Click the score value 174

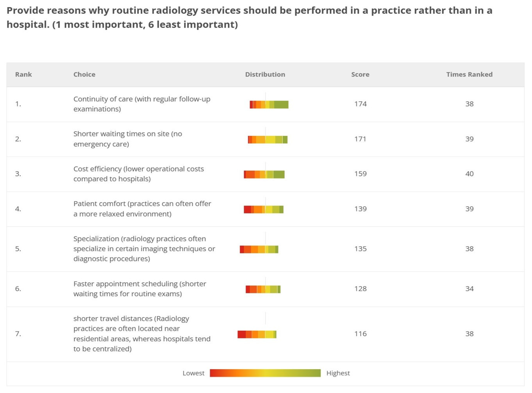point(360,104)
